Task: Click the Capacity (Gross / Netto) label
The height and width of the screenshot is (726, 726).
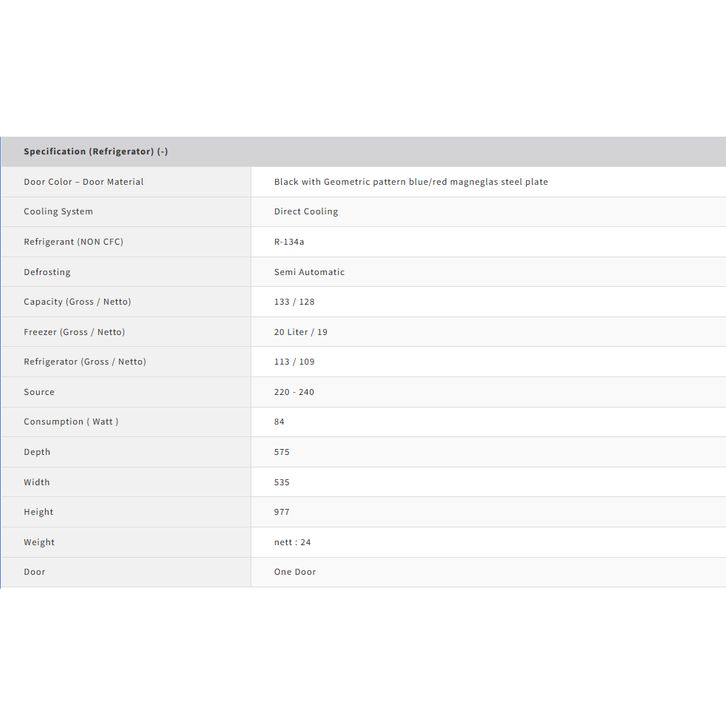Action: pos(77,302)
